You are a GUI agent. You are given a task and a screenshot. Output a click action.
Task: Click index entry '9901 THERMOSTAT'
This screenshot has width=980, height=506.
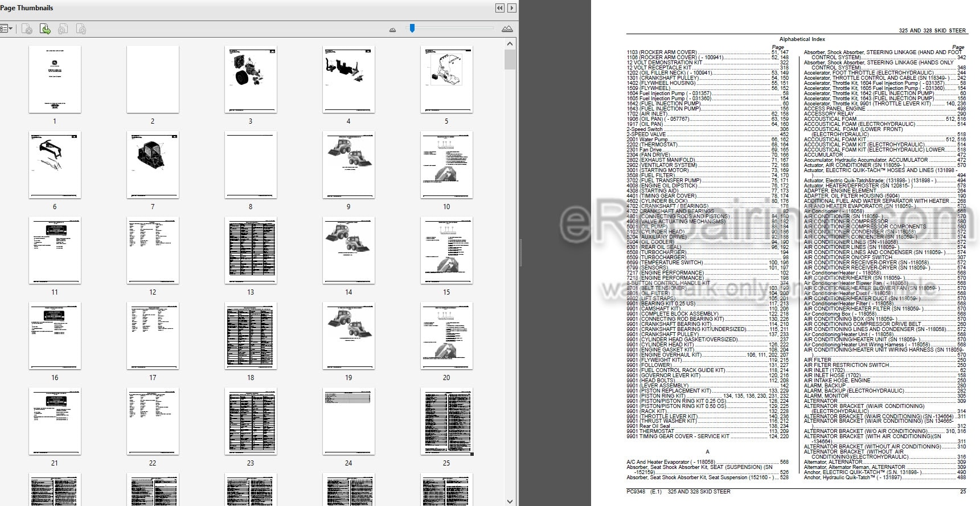click(x=650, y=431)
